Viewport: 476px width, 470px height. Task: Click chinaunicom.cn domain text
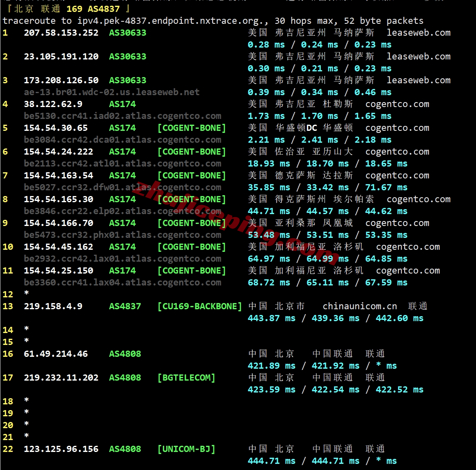coord(360,306)
